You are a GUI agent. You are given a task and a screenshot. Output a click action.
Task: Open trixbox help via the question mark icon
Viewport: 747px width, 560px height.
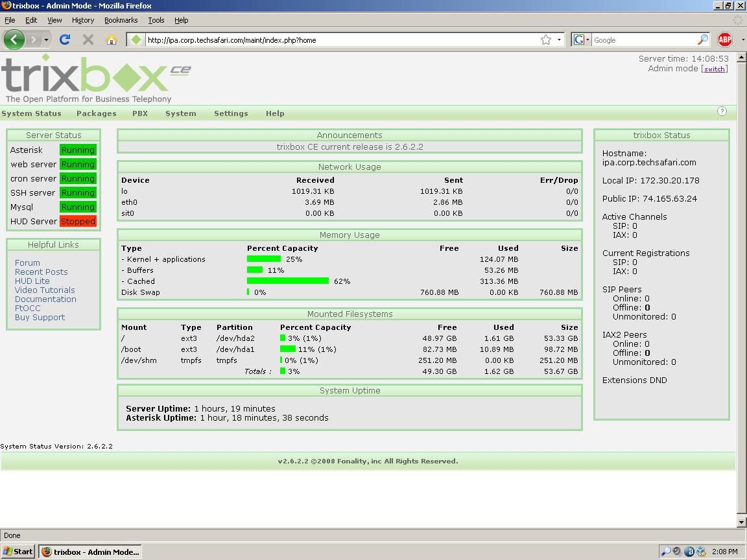(x=722, y=111)
